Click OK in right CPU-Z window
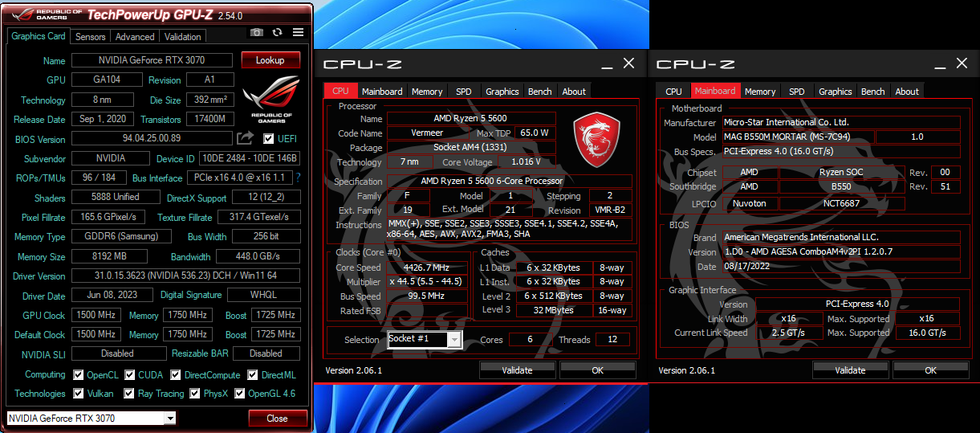The height and width of the screenshot is (433, 980). [930, 370]
